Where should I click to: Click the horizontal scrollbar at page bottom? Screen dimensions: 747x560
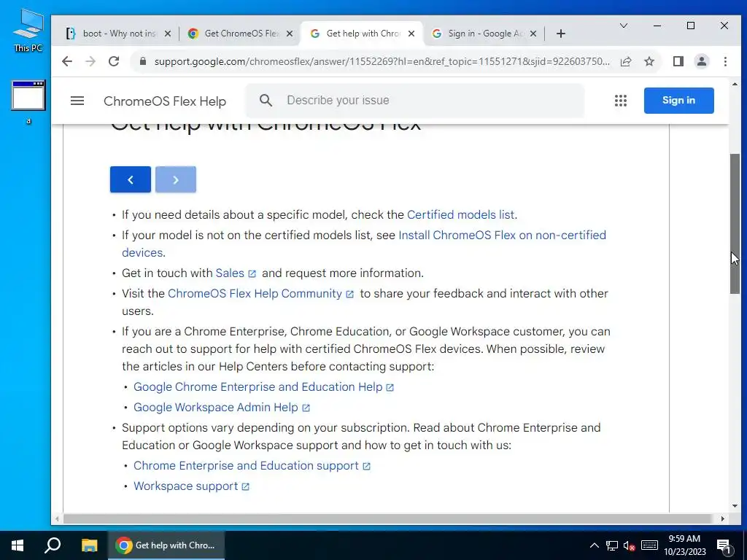[x=387, y=518]
